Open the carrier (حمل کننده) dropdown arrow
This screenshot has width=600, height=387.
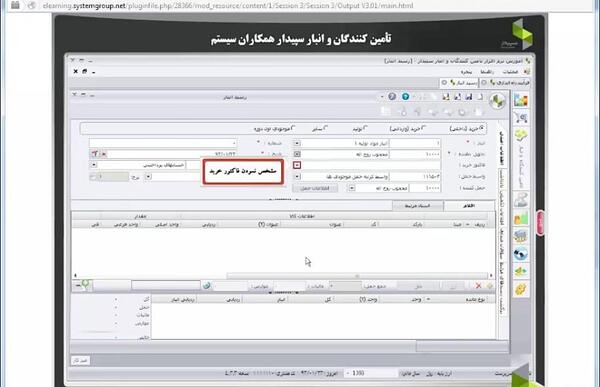coord(352,188)
